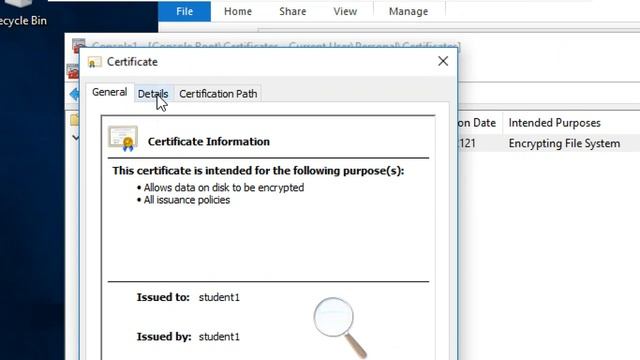The width and height of the screenshot is (640, 360).
Task: Select the General tab in Certificate dialog
Action: click(109, 92)
